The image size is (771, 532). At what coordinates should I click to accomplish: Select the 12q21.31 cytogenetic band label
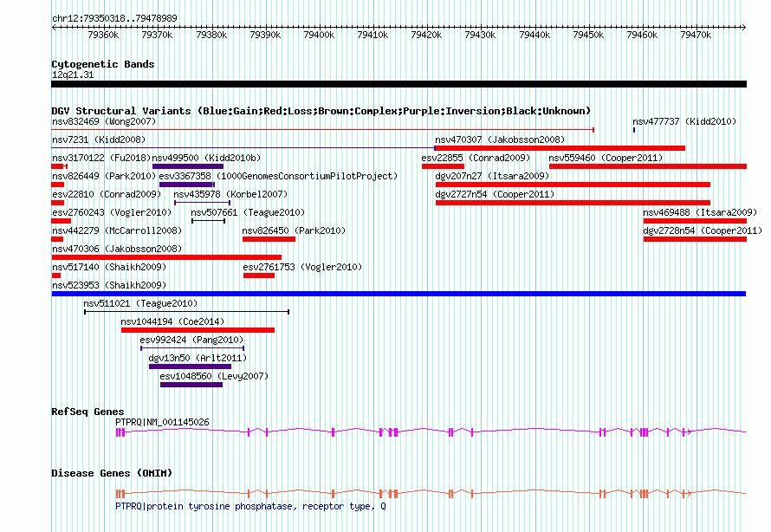tap(73, 75)
